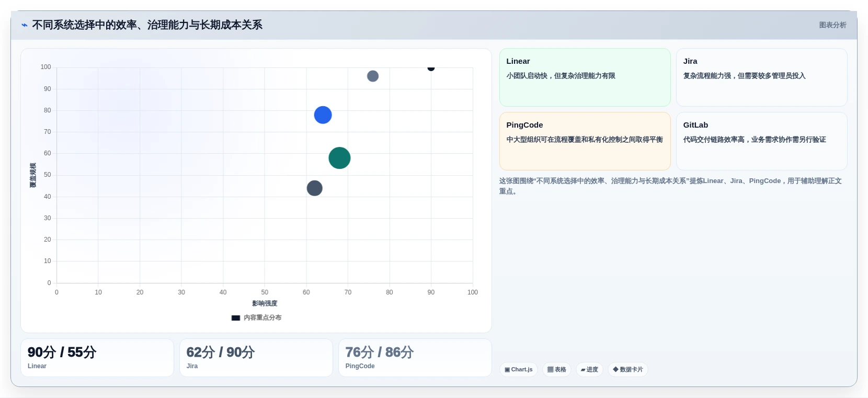The image size is (868, 398).
Task: Click the 进度 tag chip
Action: click(x=589, y=370)
